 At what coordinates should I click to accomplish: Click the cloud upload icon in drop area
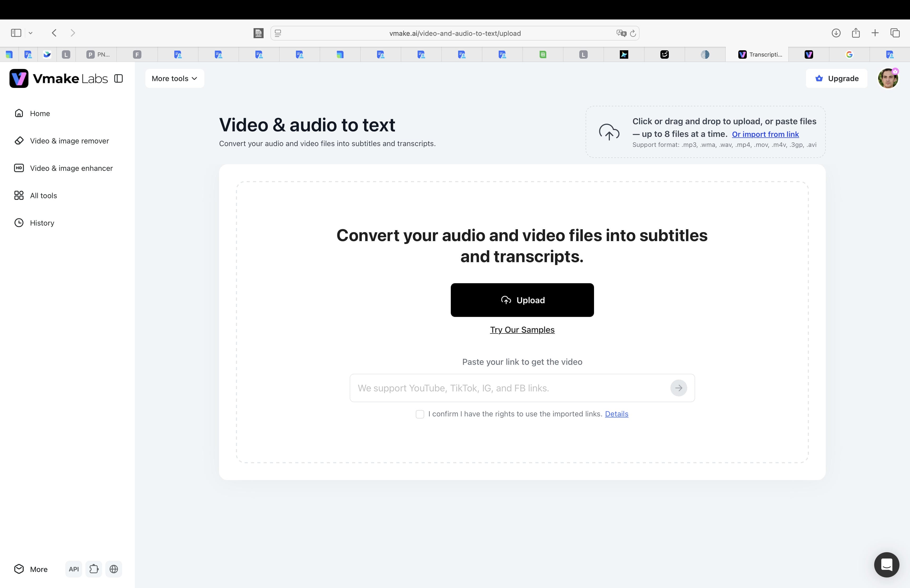609,132
